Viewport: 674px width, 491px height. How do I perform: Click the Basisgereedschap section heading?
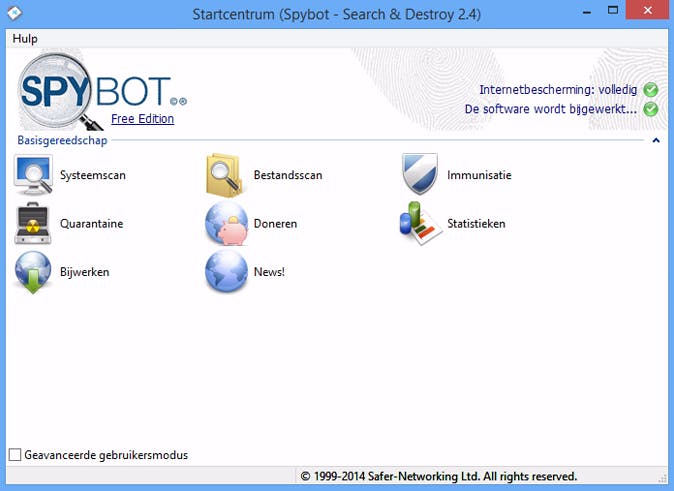pyautogui.click(x=62, y=140)
